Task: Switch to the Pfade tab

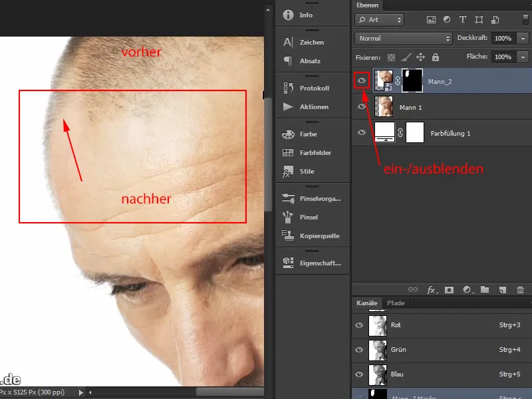Action: tap(396, 303)
